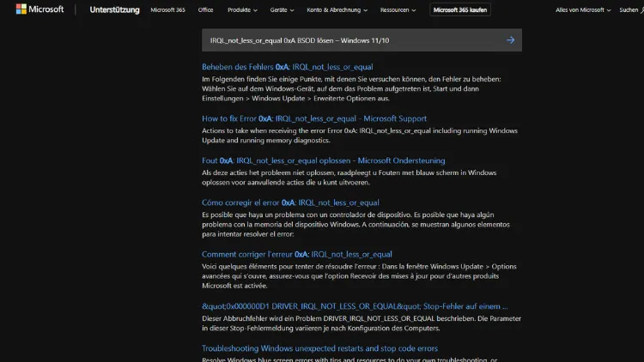This screenshot has height=362, width=644.
Task: Open 'Cómo corregir el error 0xA' result
Action: click(290, 202)
